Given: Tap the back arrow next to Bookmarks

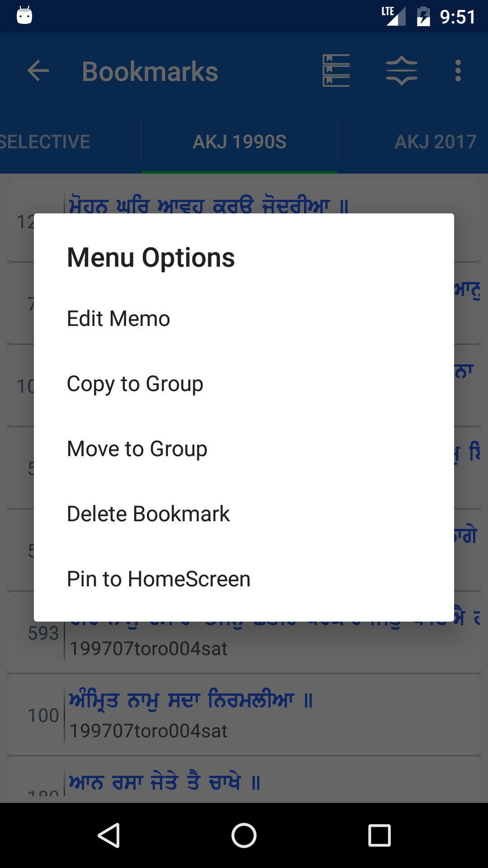Looking at the screenshot, I should [x=38, y=71].
